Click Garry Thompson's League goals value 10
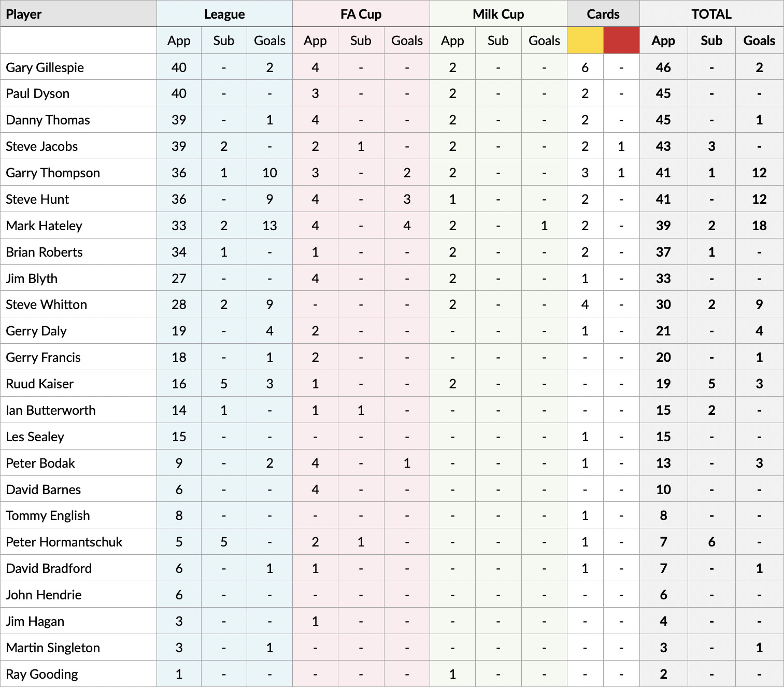Image resolution: width=784 pixels, height=687 pixels. [269, 173]
